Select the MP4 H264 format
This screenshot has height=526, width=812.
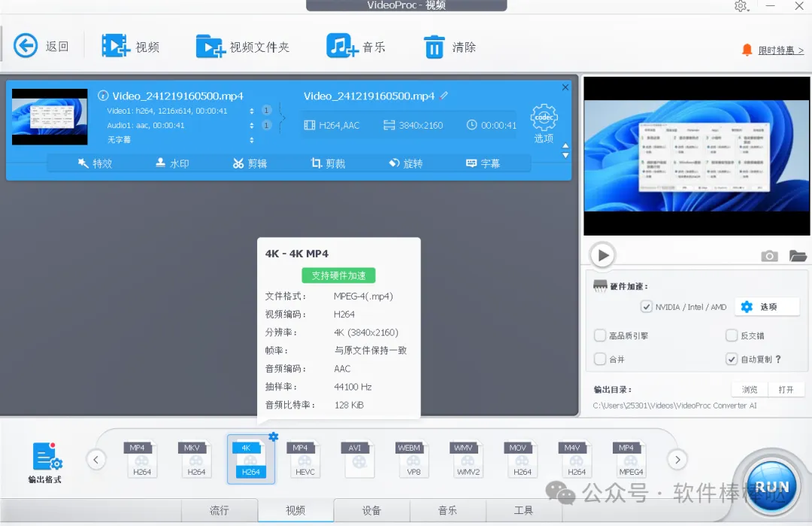tap(141, 459)
